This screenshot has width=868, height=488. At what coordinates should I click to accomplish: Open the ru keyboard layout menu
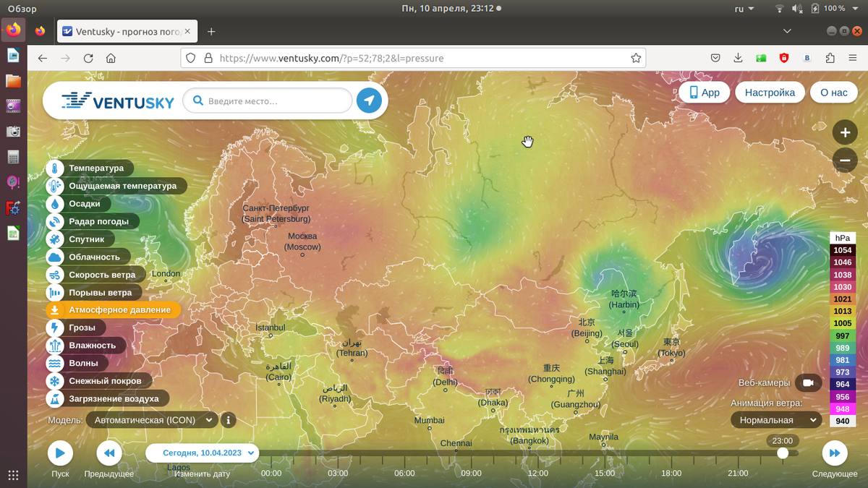coord(744,9)
